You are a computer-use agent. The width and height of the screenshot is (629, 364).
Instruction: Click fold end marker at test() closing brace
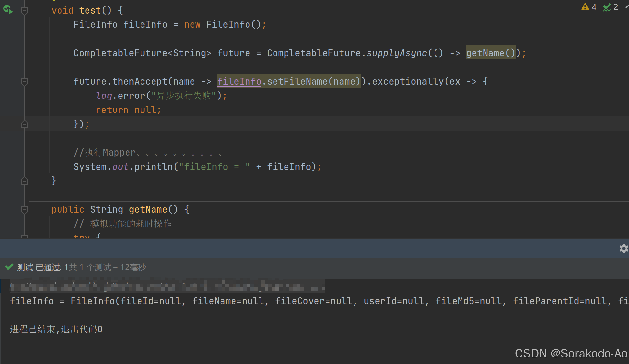24,181
